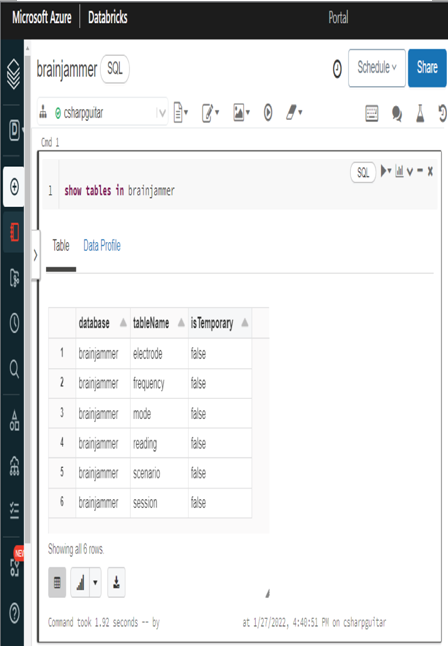Screen dimensions: 448x646
Task: Click the Create plus icon in sidebar
Action: coord(14,187)
